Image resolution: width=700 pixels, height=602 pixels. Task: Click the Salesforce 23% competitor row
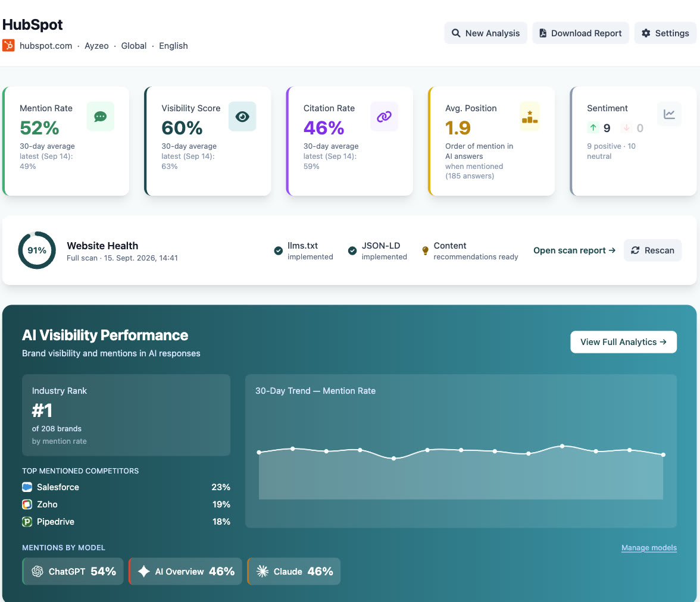[x=126, y=487]
